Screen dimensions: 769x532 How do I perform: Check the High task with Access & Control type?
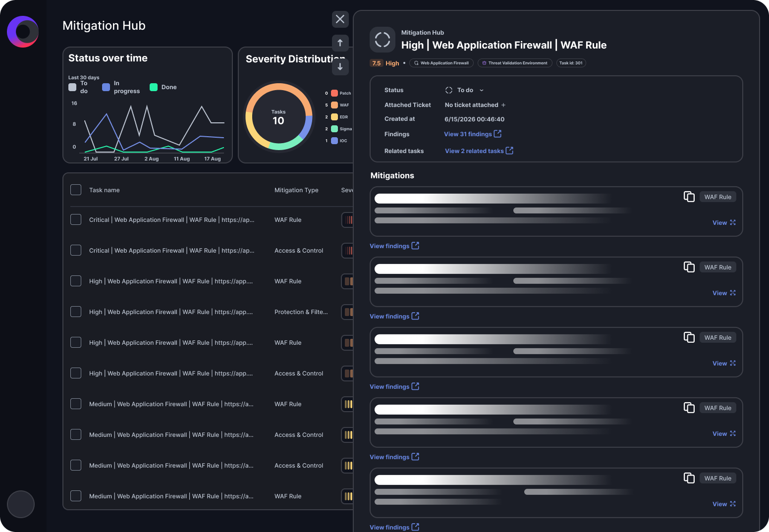pyautogui.click(x=76, y=373)
